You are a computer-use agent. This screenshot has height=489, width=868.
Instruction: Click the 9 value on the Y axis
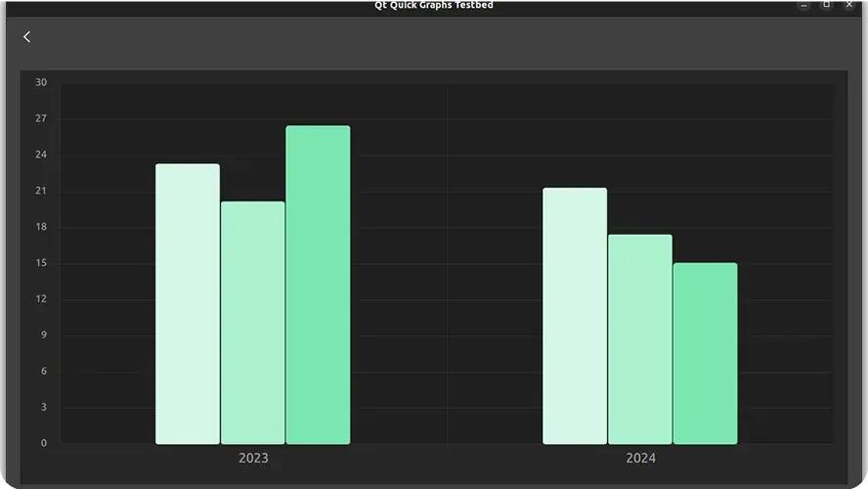coord(44,335)
